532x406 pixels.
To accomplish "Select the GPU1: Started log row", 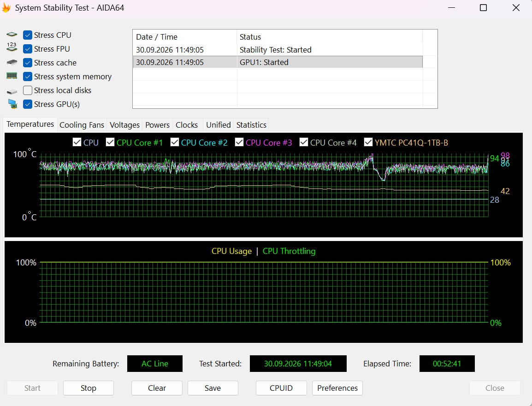I will 278,62.
